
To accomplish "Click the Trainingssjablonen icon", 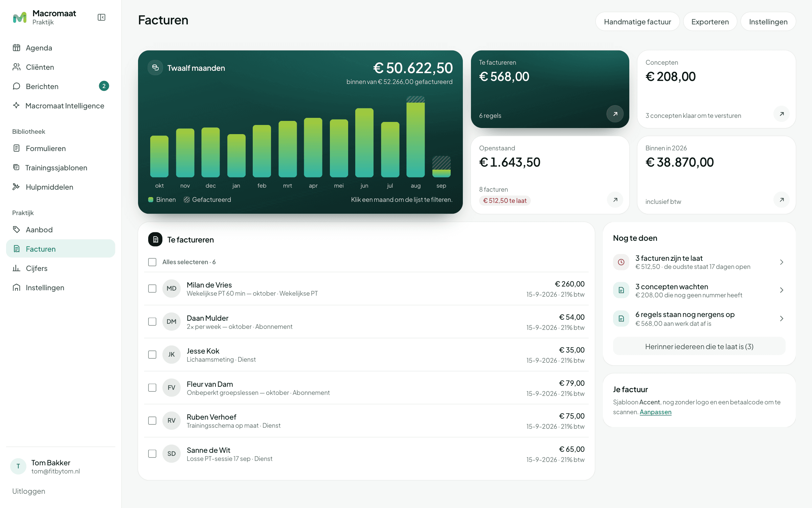I will [16, 167].
